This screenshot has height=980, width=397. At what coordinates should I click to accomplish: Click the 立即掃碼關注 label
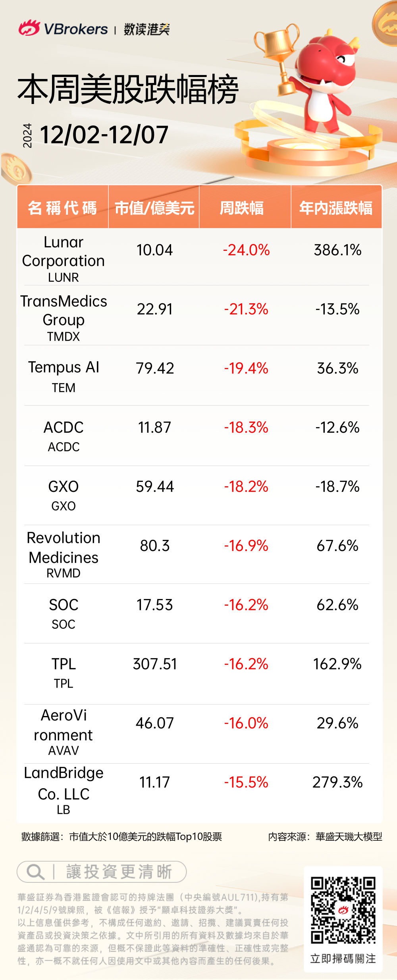pos(343,959)
